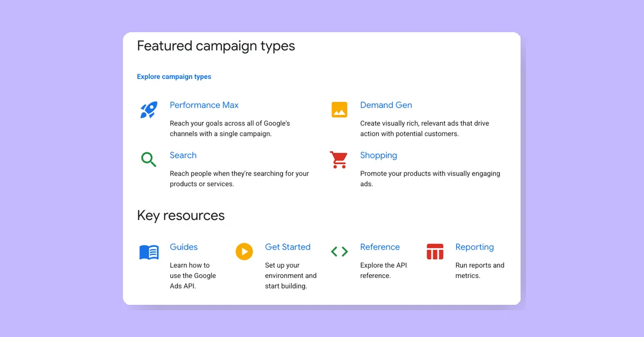Click the Reference code brackets icon
The width and height of the screenshot is (644, 337).
tap(339, 251)
